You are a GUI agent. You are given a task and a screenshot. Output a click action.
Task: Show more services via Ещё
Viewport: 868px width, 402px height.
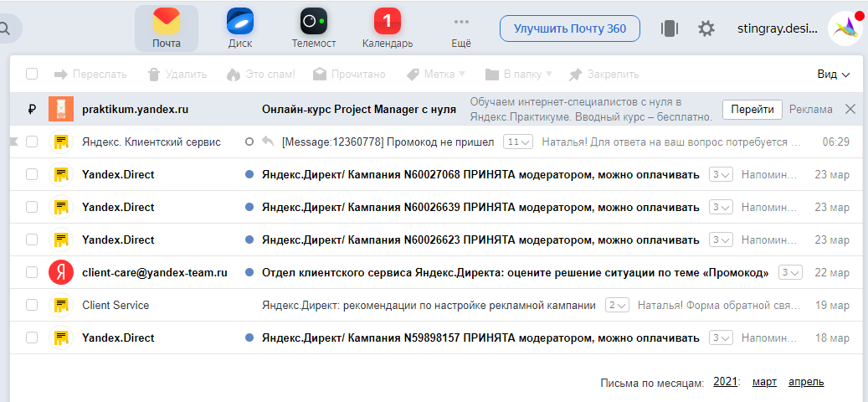(461, 28)
